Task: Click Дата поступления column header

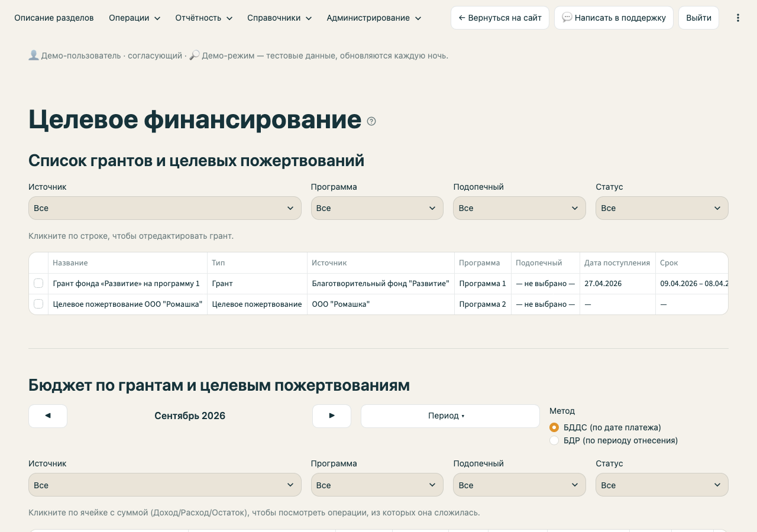Action: pyautogui.click(x=617, y=262)
